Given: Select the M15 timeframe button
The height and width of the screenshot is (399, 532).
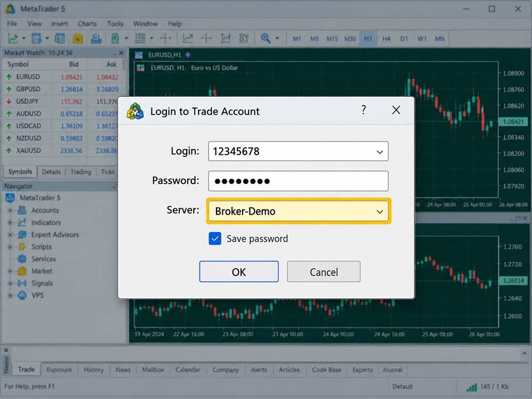Looking at the screenshot, I should (332, 39).
